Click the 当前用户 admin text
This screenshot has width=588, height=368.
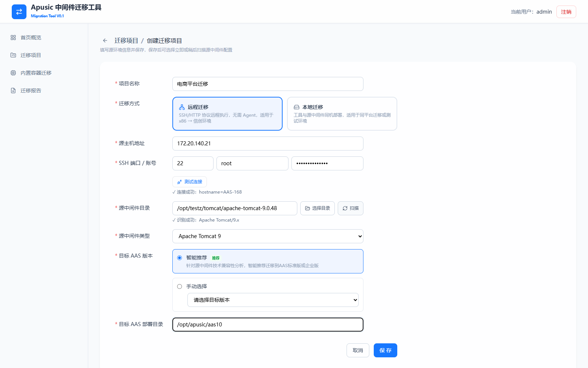(x=531, y=12)
